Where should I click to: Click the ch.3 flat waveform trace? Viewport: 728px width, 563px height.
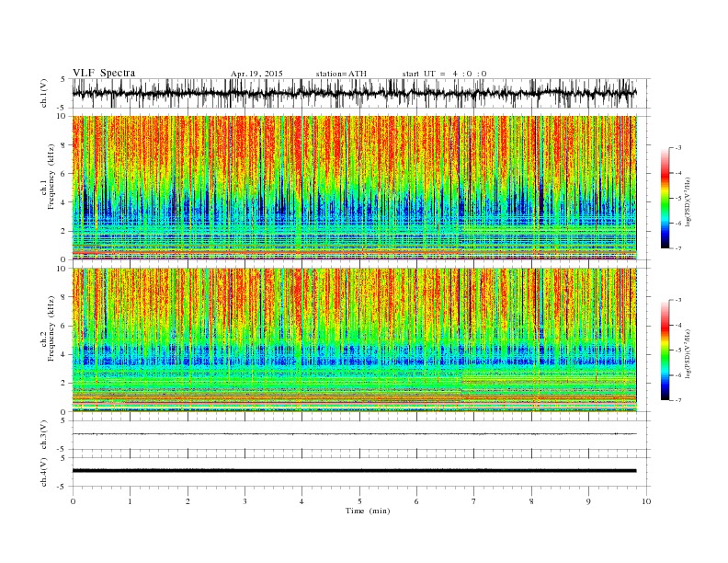click(354, 434)
